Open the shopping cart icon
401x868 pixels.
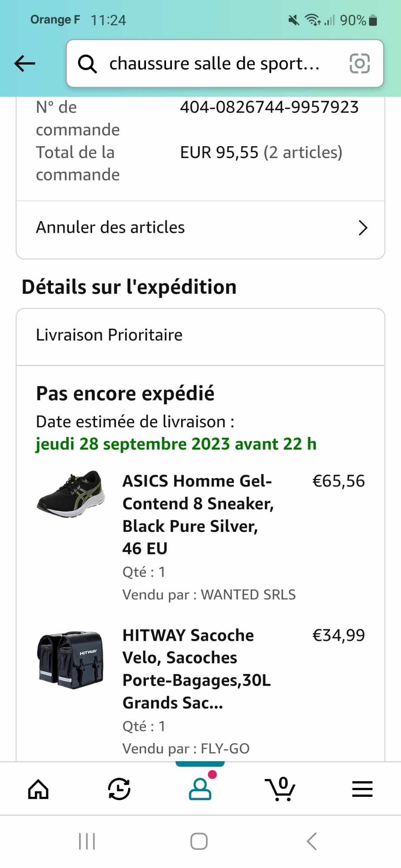point(280,789)
